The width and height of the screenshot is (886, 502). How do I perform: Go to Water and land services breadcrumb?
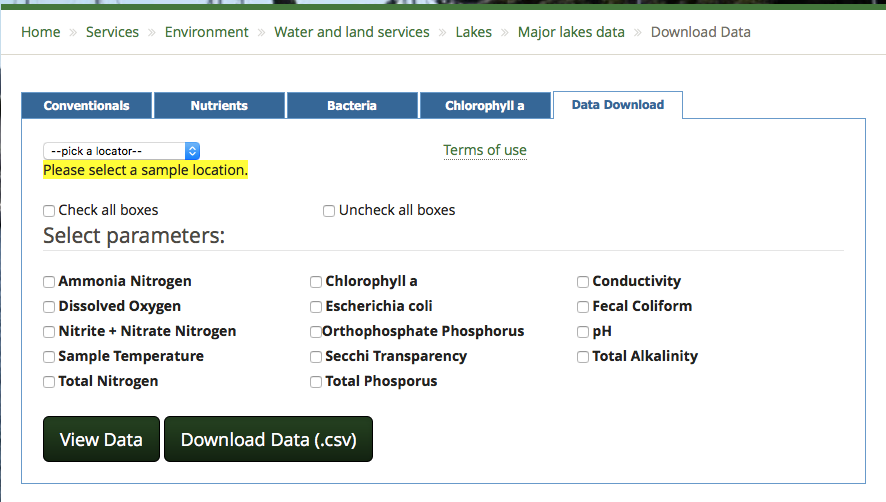pyautogui.click(x=352, y=32)
